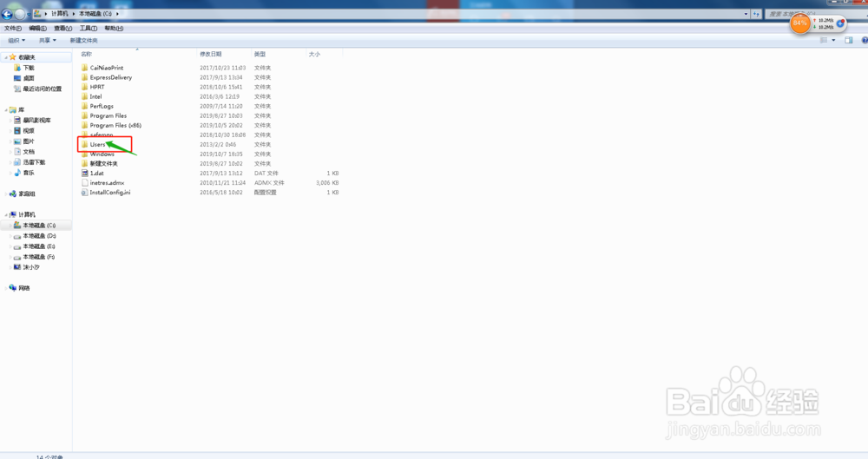
Task: Open 最近访问的位置 in the sidebar
Action: (42, 89)
